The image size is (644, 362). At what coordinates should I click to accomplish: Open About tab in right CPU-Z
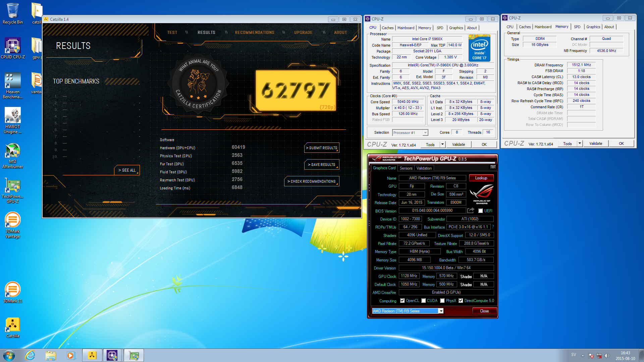click(x=609, y=27)
